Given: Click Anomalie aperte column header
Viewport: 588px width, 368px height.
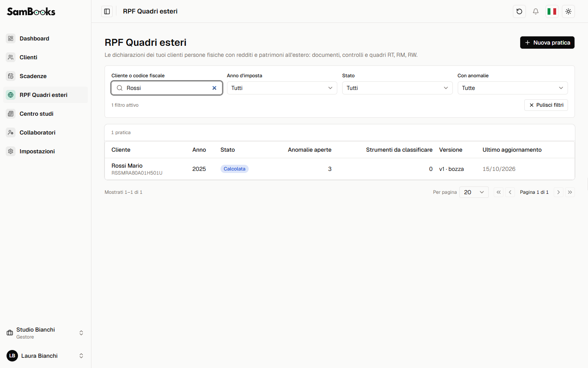Looking at the screenshot, I should pyautogui.click(x=310, y=150).
